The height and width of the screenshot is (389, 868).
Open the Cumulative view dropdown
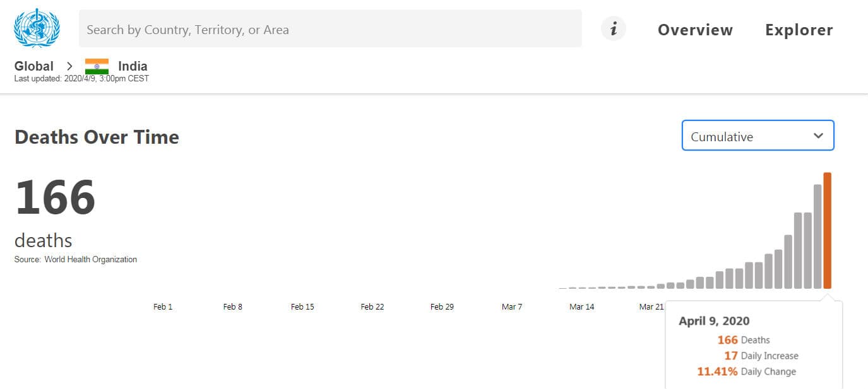[758, 136]
